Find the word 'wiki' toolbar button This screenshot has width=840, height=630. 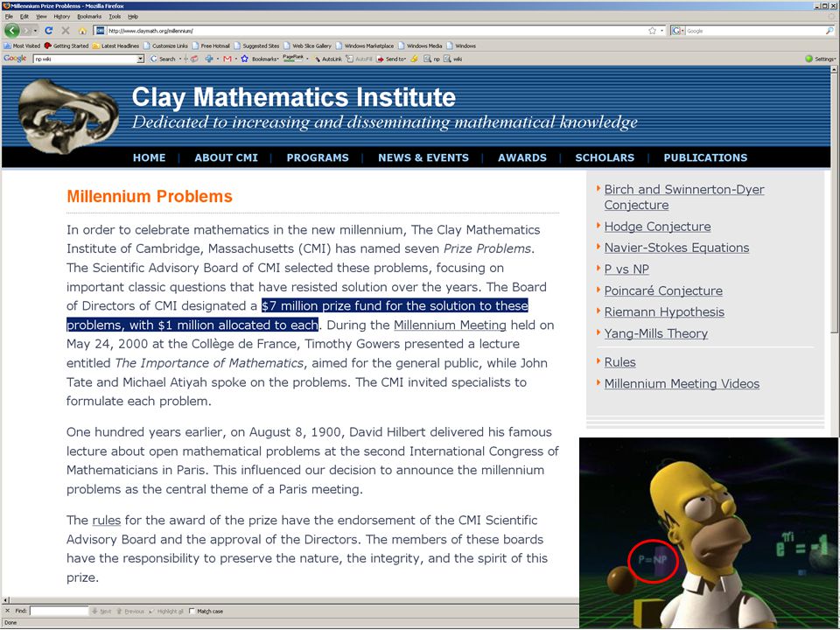tap(452, 59)
